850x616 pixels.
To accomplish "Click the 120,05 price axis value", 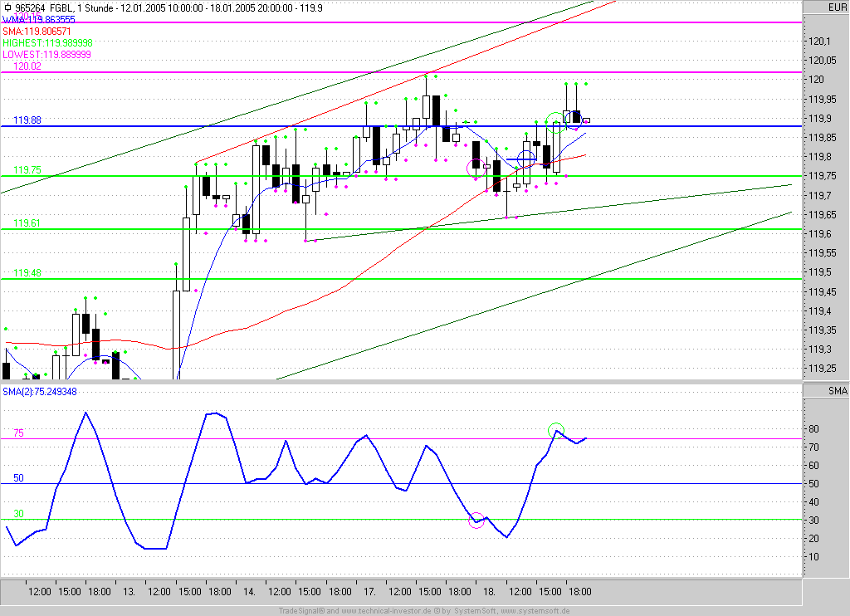I will 823,61.
